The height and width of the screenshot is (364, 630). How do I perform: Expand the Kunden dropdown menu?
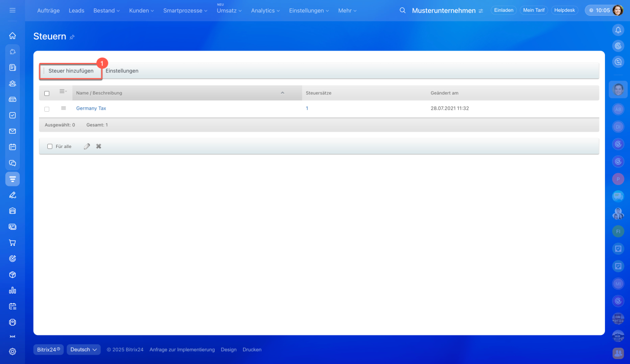pyautogui.click(x=141, y=10)
